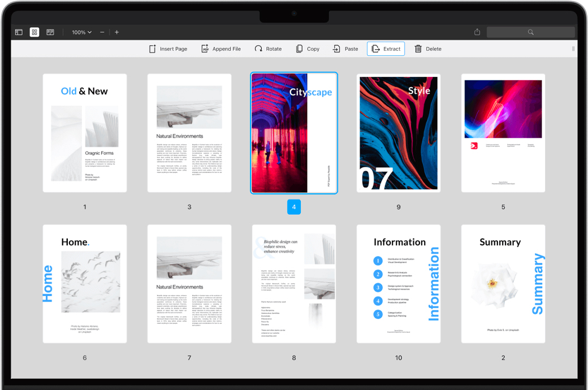Click the right edge panel handle
This screenshot has width=588, height=390.
[573, 49]
